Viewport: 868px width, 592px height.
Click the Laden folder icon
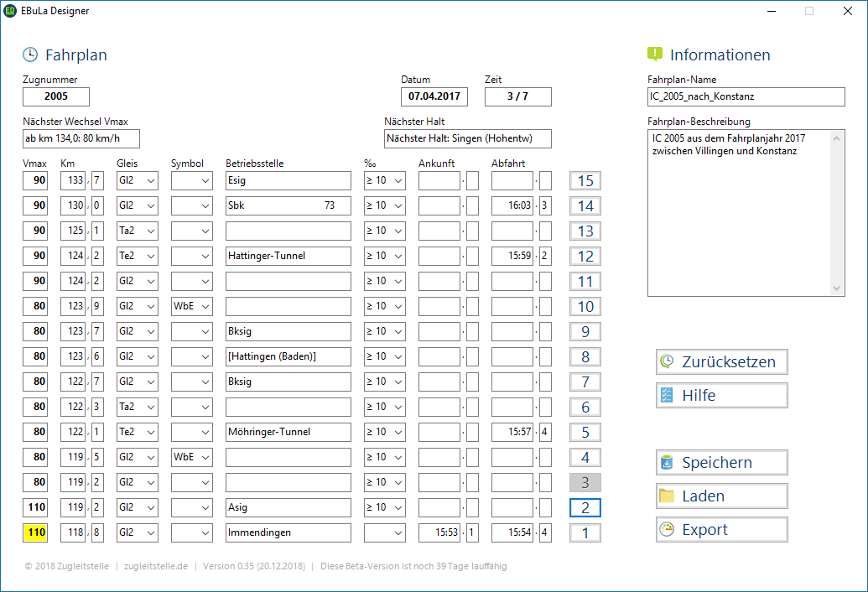pos(667,496)
